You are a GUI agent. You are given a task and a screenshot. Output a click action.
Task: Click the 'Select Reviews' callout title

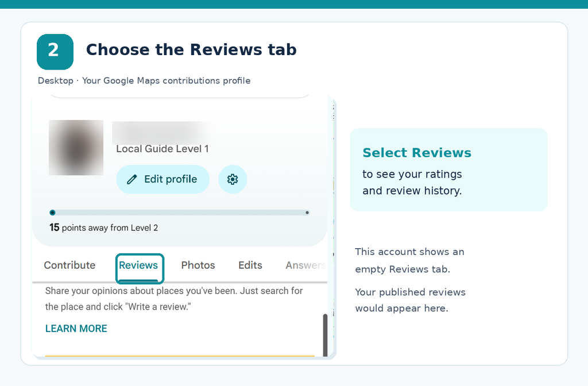(417, 153)
